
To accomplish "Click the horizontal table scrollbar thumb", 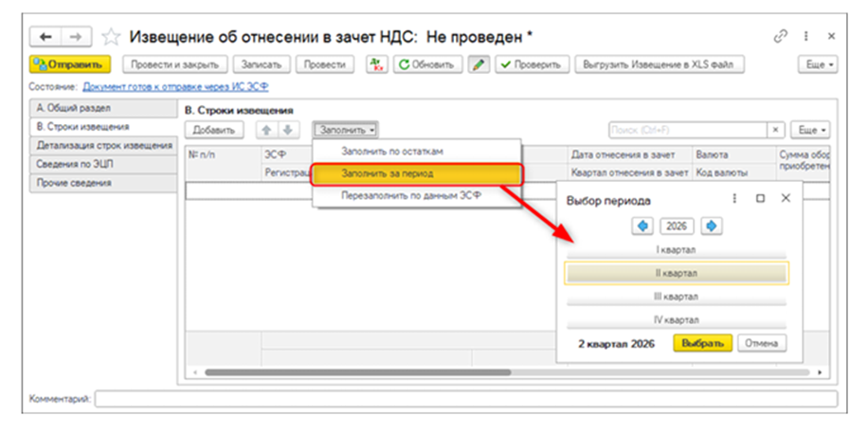I will pyautogui.click(x=357, y=372).
